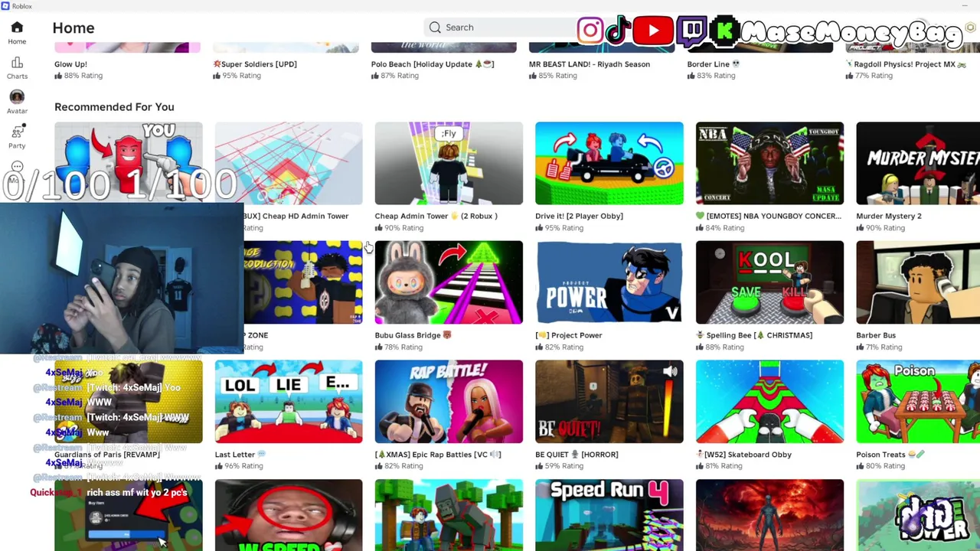Click speaker icon on BE QUIET thumbnail
Screen dimensions: 980x551
(670, 372)
